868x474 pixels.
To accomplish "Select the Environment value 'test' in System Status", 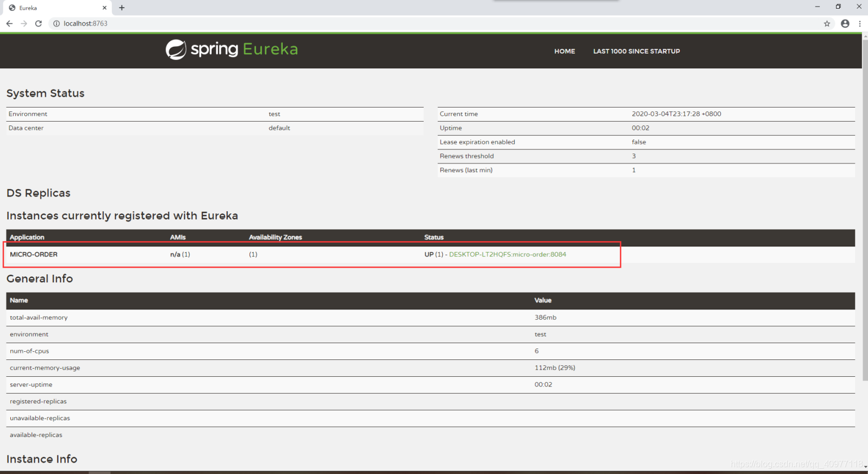I will [275, 114].
